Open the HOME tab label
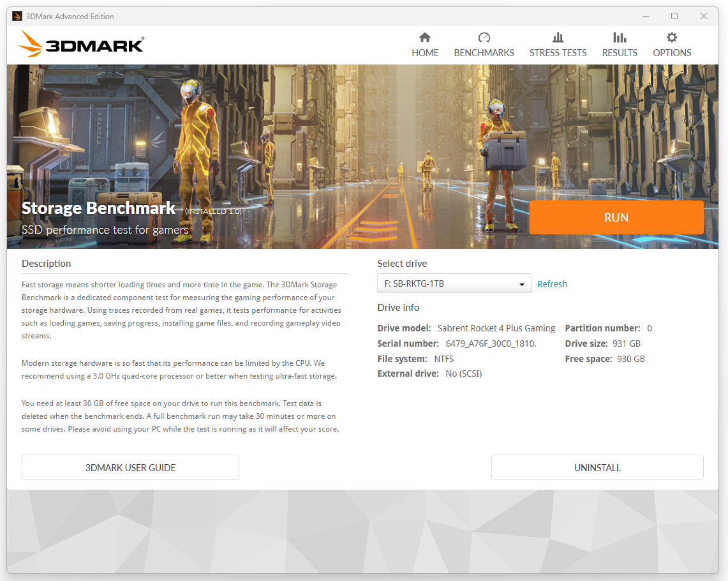Viewport: 728px width, 581px height. [425, 53]
